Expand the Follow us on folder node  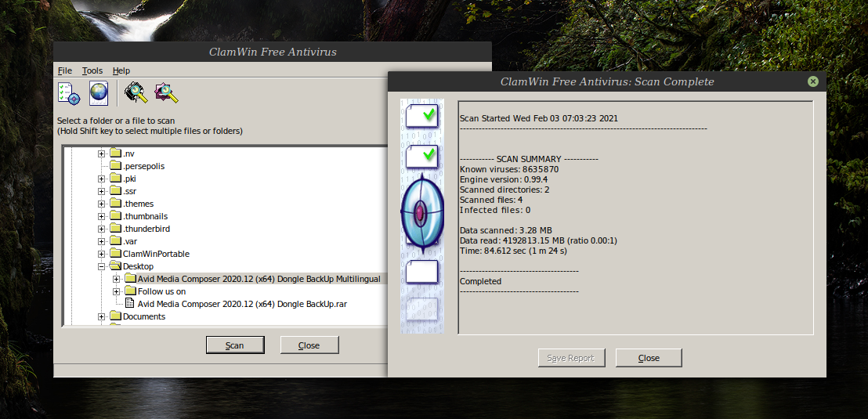(x=116, y=291)
